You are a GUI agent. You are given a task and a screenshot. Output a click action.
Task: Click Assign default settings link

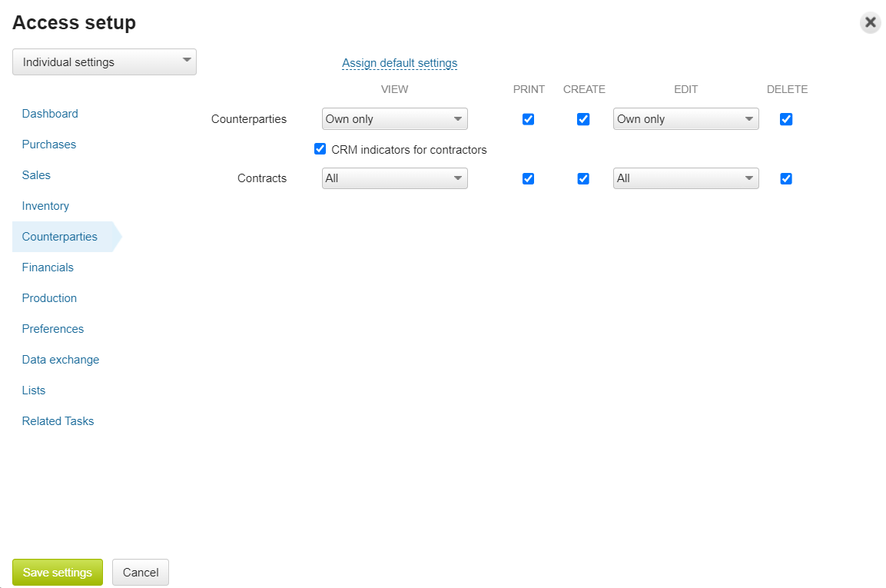[x=400, y=63]
